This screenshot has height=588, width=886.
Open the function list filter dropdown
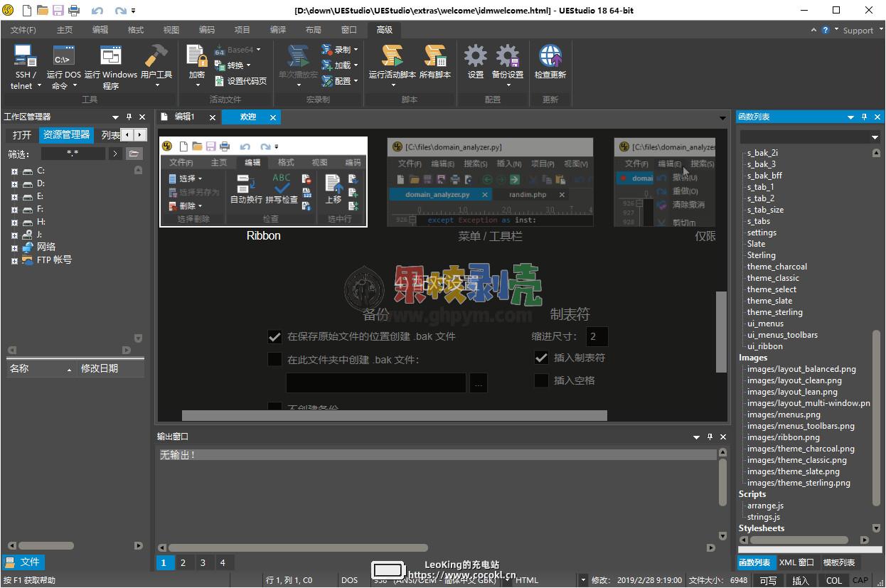point(875,137)
